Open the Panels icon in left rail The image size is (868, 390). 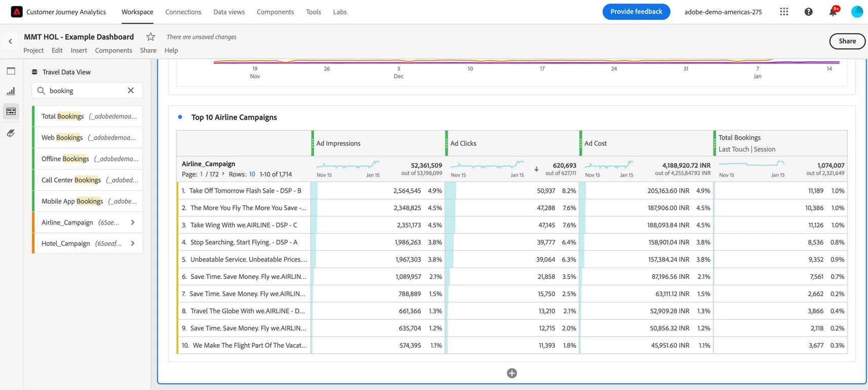(x=11, y=71)
